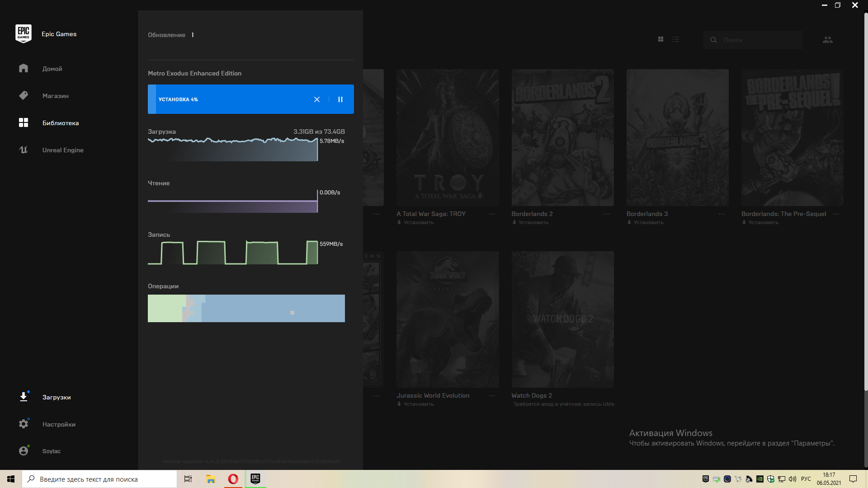Open the Unreal Engine section

62,150
